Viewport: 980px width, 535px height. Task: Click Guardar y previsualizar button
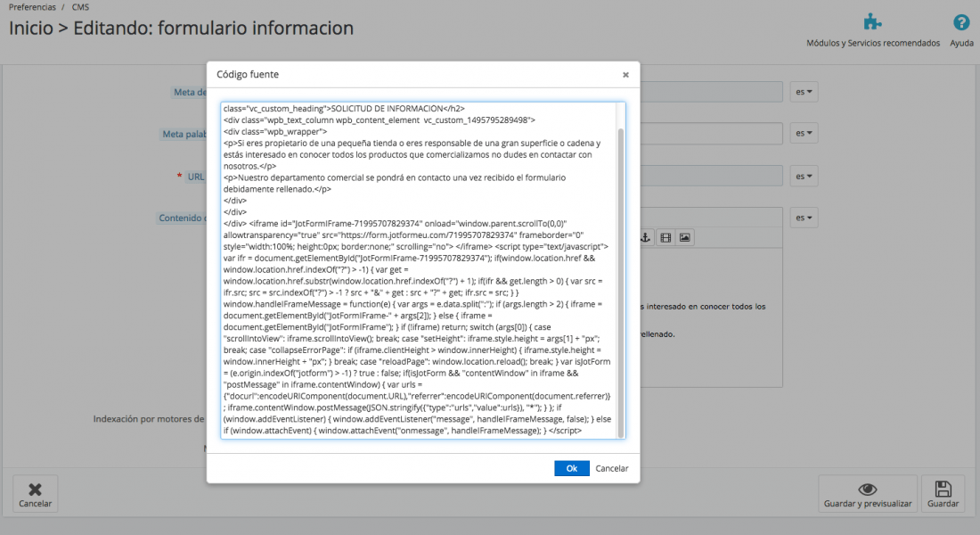click(x=868, y=494)
